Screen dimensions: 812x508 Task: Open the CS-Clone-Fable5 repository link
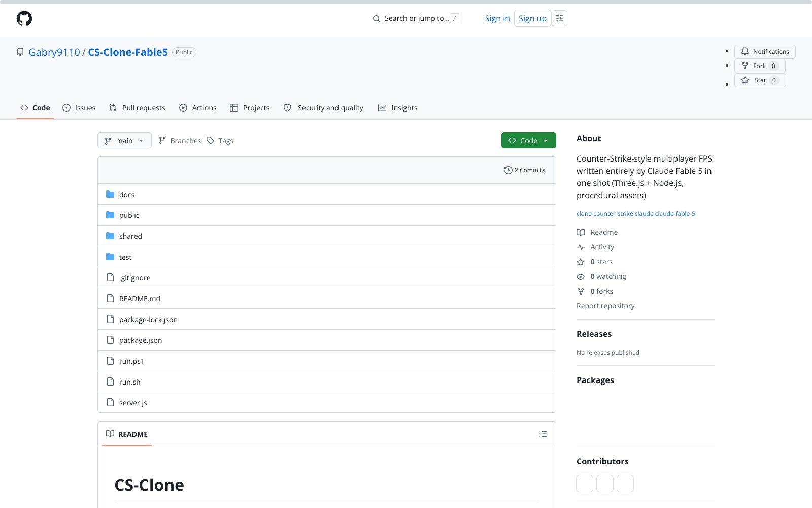[x=128, y=52]
